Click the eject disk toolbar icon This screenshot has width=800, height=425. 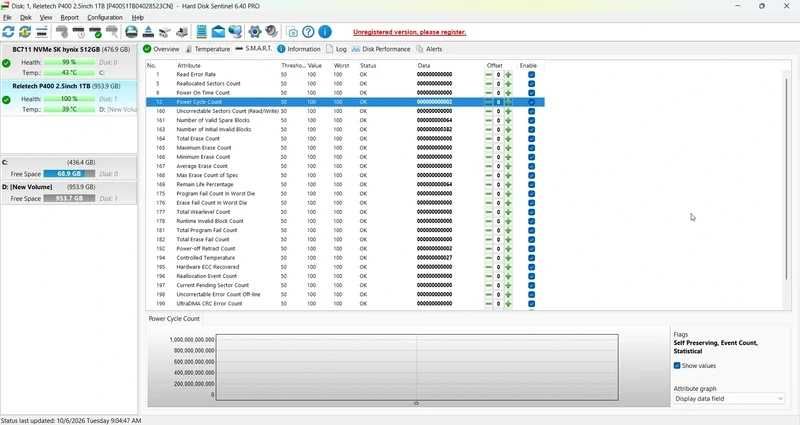pos(148,32)
